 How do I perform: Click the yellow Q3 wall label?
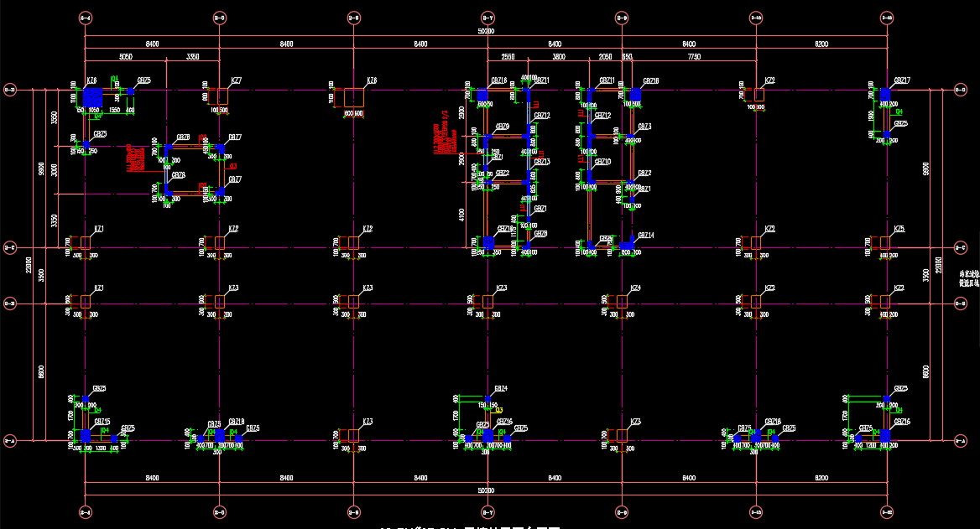[499, 410]
